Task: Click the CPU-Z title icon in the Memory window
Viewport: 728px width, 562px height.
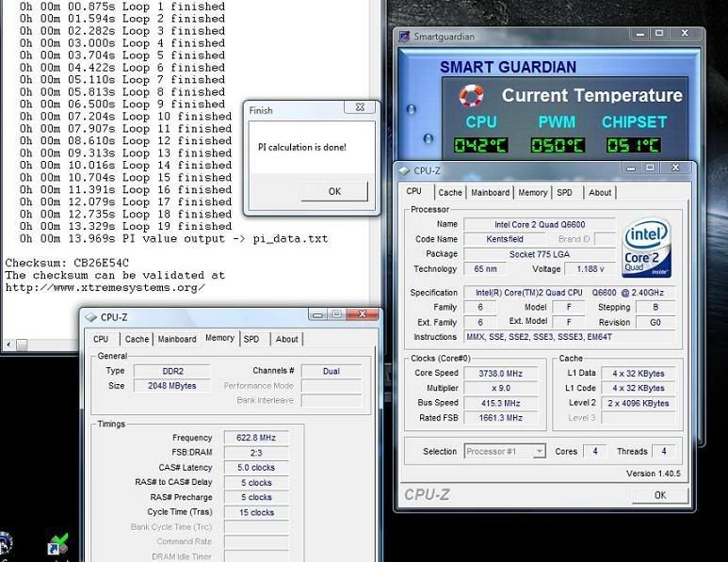Action: tap(91, 317)
